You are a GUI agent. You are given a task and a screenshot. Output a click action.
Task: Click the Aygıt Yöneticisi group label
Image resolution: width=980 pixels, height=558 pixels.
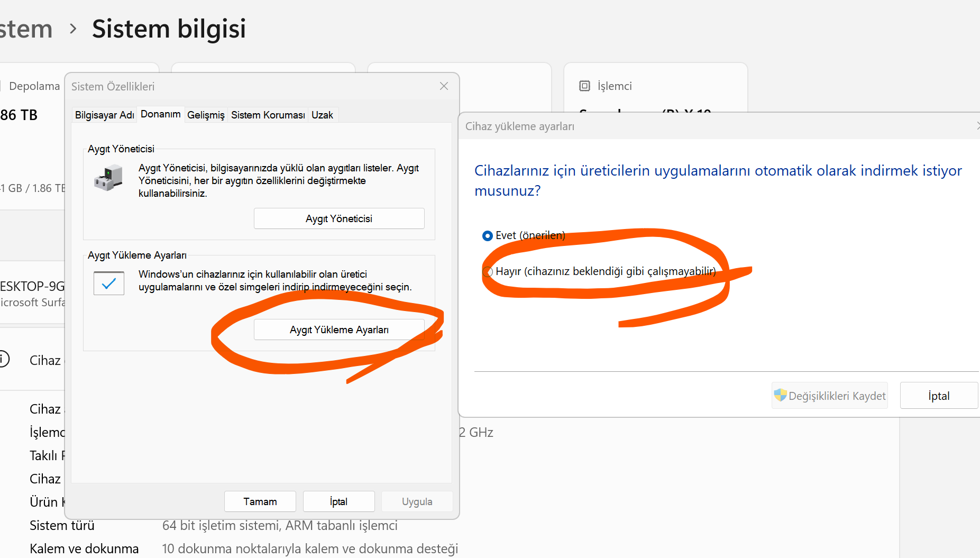(x=121, y=149)
